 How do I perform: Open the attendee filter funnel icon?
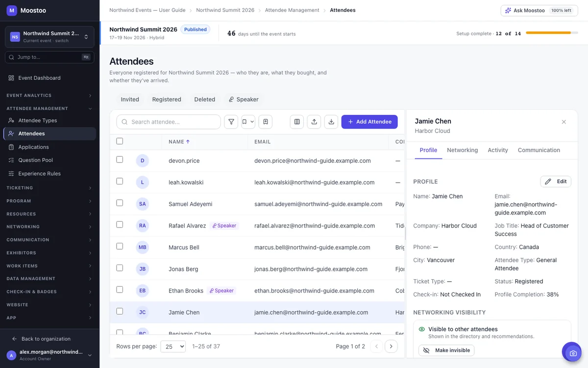tap(231, 122)
